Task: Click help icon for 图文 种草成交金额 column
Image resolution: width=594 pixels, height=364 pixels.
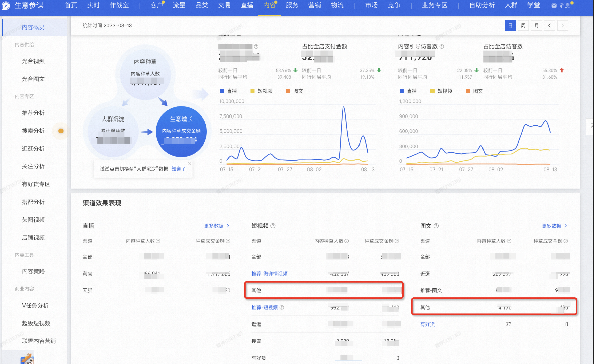Action: [566, 241]
